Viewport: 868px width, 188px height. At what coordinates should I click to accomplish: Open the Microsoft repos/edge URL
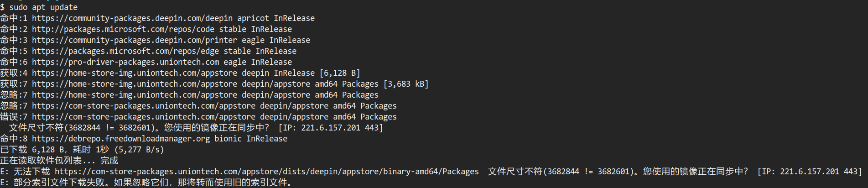pos(125,51)
